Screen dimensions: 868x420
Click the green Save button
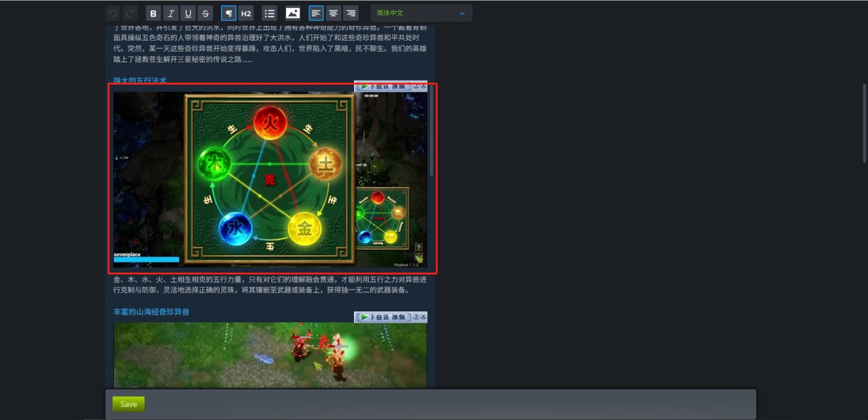(128, 404)
